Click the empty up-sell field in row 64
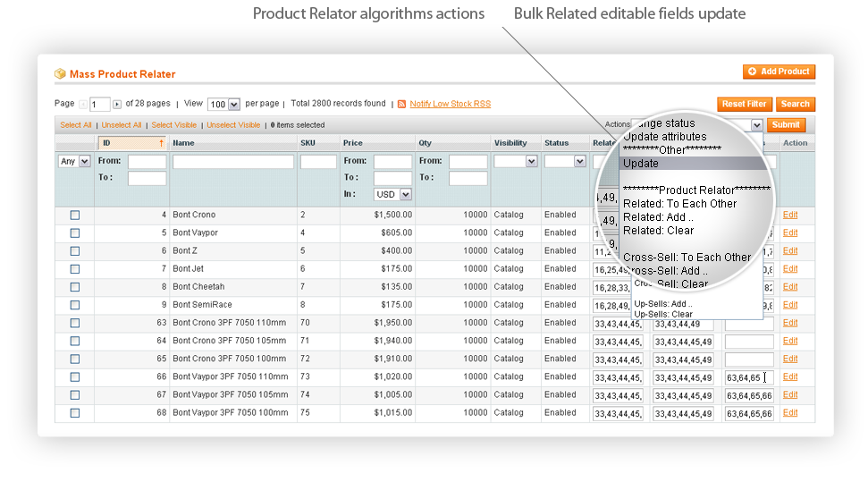Screen dimensions: 868x482 click(749, 342)
